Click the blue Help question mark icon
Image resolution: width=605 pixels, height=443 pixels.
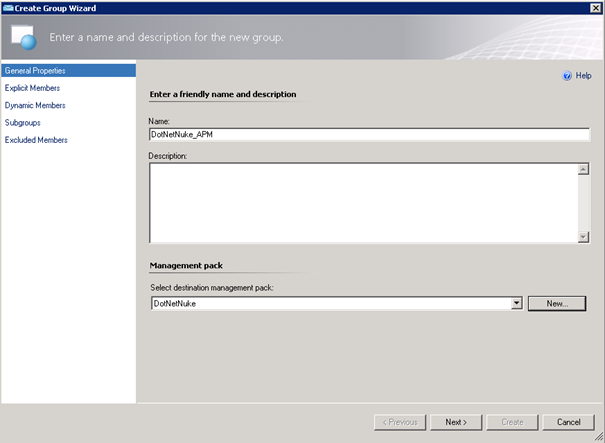(568, 76)
